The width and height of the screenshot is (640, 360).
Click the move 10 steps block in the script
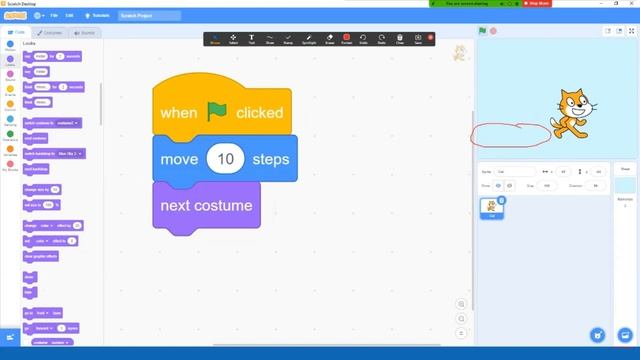click(x=225, y=159)
